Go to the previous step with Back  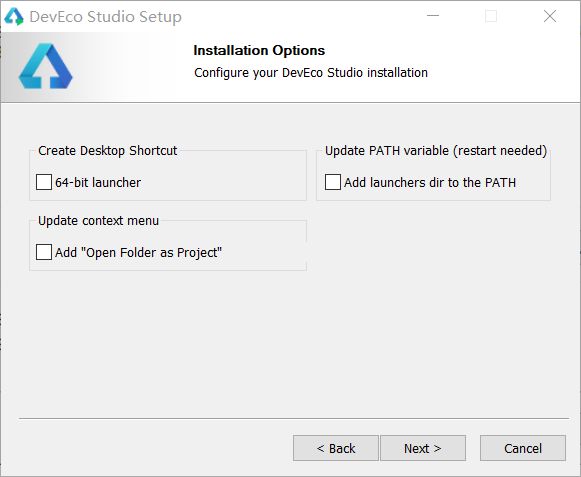coord(336,448)
